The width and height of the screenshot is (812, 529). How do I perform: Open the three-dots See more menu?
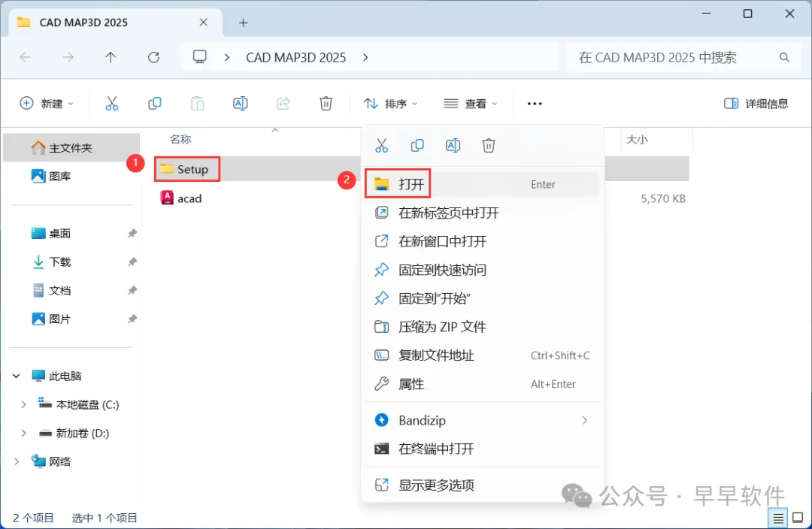pos(535,104)
